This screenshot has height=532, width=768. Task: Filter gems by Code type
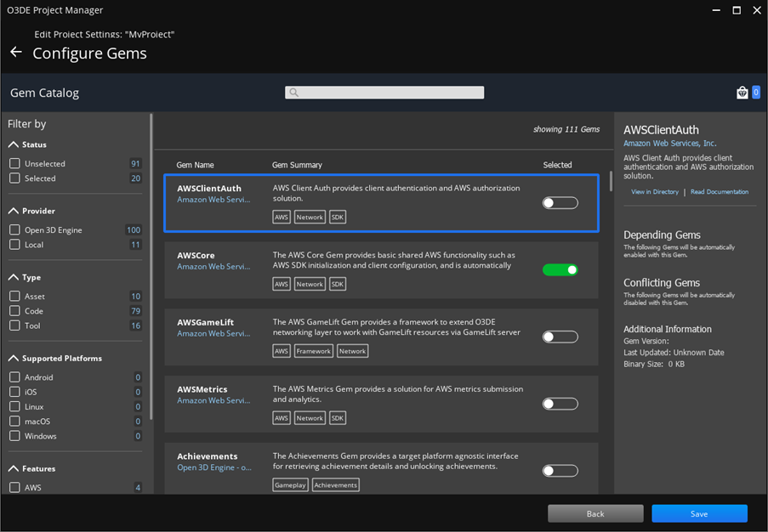pos(14,310)
